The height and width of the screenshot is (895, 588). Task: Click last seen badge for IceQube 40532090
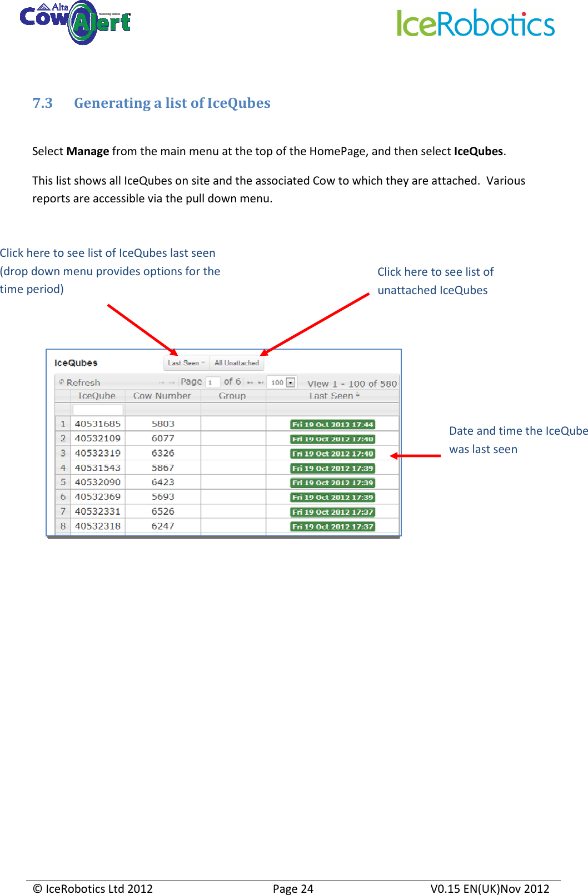tap(333, 483)
